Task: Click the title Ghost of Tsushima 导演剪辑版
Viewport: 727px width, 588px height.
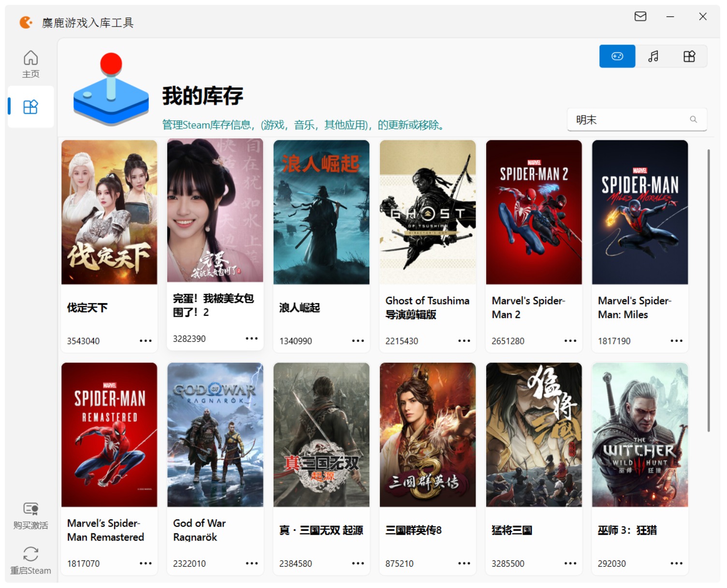Action: click(427, 308)
